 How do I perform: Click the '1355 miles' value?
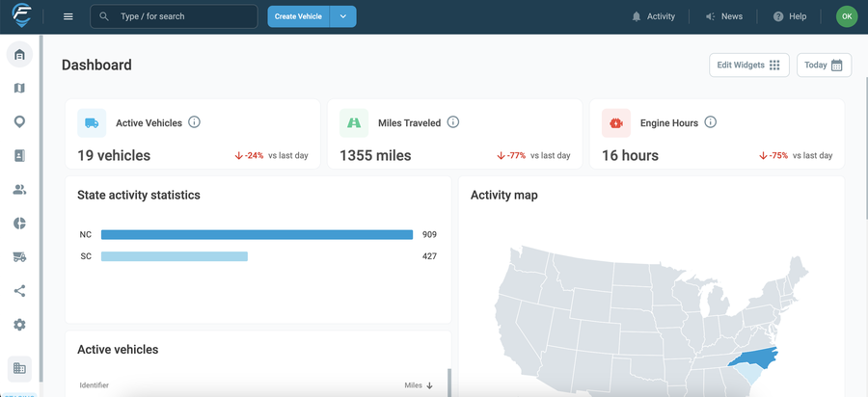click(375, 155)
